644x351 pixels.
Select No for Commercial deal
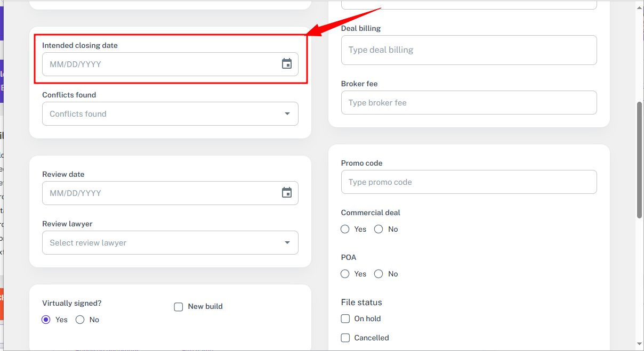tap(379, 229)
